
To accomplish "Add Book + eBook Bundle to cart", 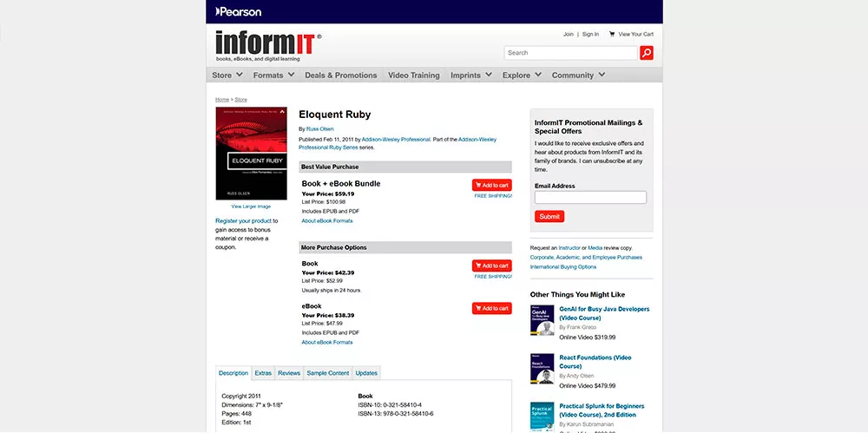I will coord(491,185).
